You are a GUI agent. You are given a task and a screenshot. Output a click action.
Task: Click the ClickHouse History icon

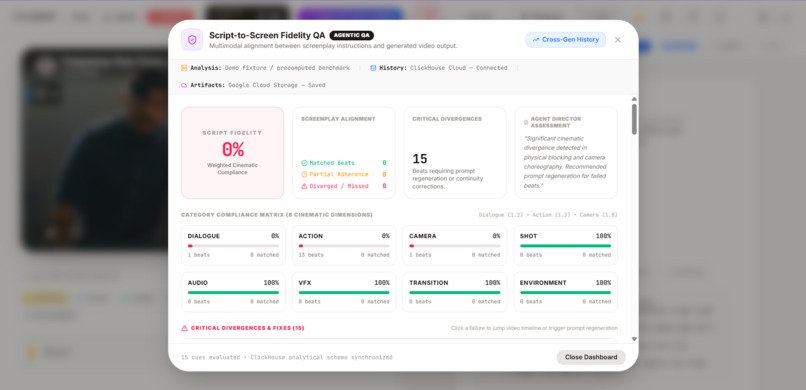click(x=373, y=68)
